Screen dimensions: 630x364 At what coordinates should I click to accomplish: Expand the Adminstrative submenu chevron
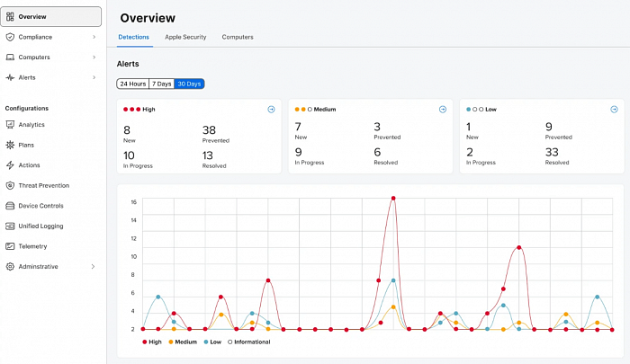(94, 266)
